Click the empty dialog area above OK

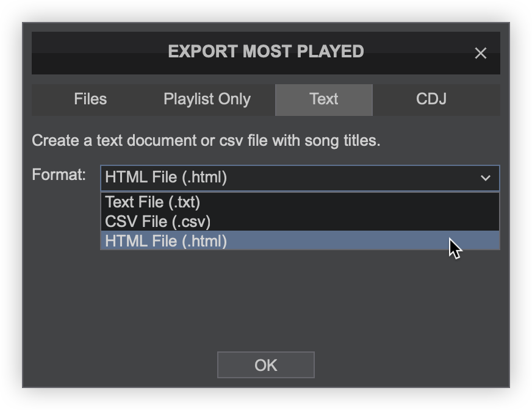click(265, 299)
